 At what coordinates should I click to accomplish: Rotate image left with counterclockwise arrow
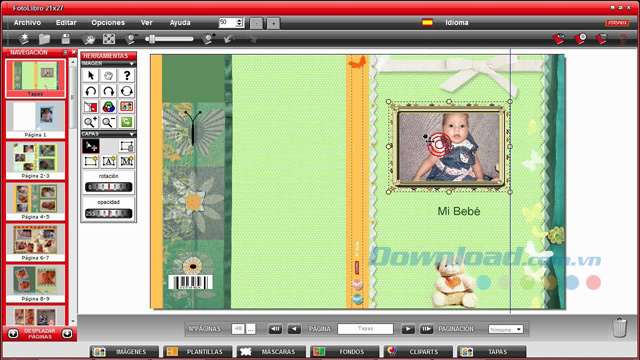pyautogui.click(x=91, y=91)
